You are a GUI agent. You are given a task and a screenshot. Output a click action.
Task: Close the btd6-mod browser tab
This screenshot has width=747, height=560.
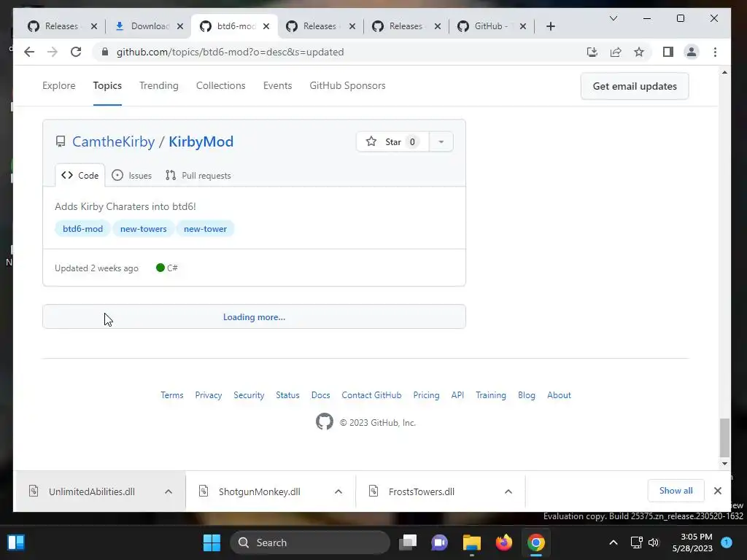click(x=266, y=26)
